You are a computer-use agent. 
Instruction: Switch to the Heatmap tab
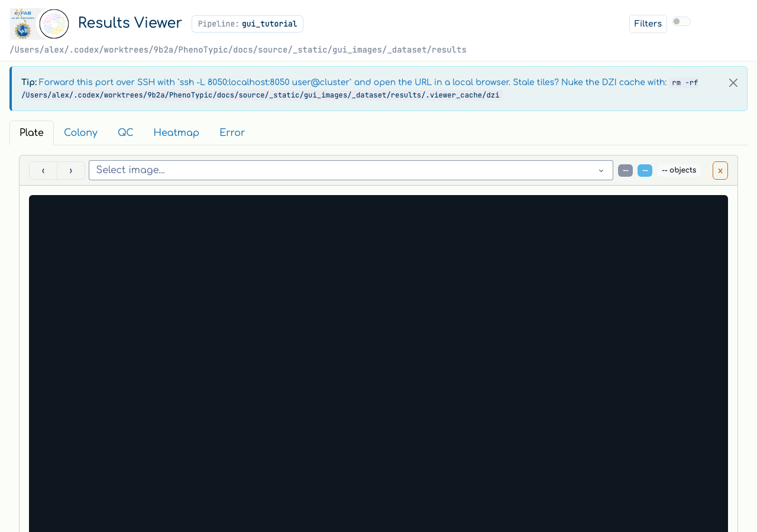pos(176,133)
